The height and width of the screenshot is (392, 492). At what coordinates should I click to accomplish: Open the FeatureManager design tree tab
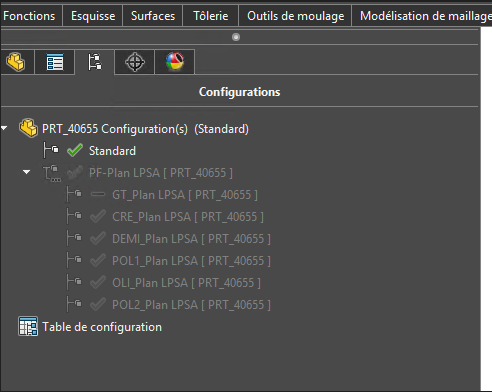click(15, 62)
